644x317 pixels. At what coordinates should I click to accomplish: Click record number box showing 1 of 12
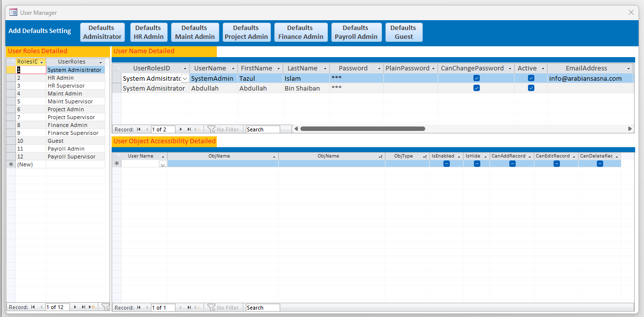click(x=57, y=307)
